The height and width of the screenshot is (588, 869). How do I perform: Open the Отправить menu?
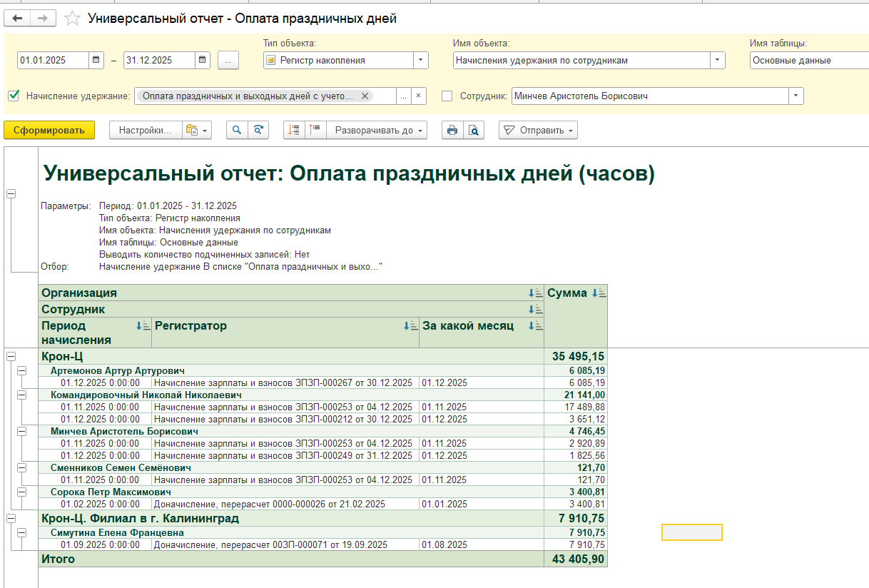pos(538,130)
